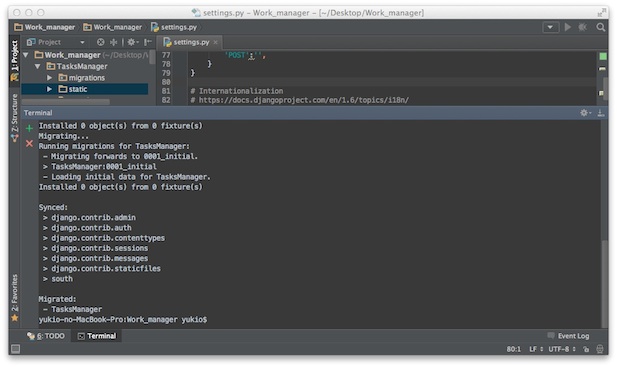617x367 pixels.
Task: Open Project panel settings gear
Action: 132,42
